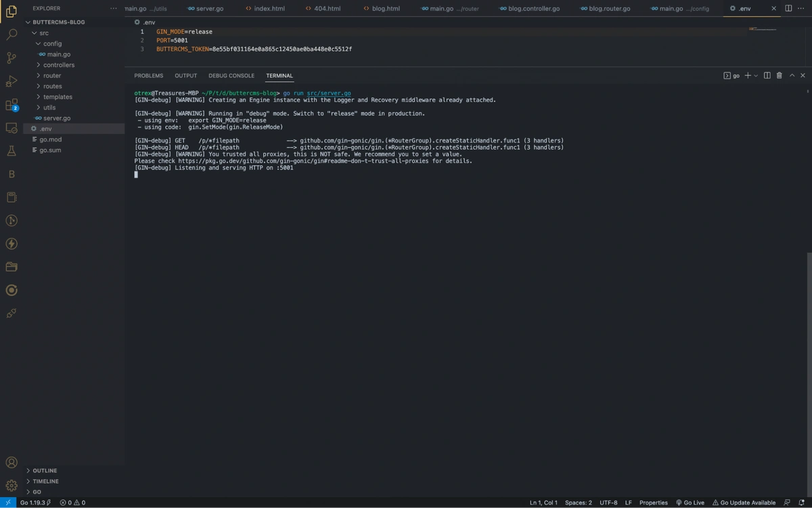Expand the controllers folder

[x=58, y=65]
